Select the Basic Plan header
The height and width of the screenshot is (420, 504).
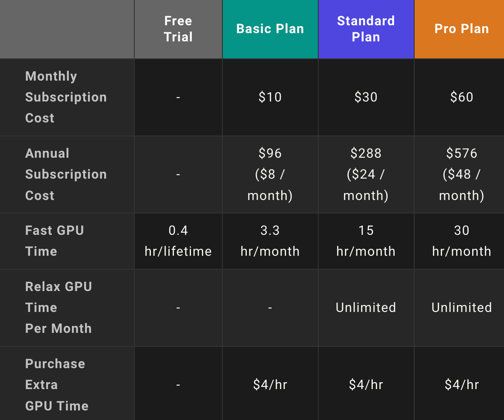[270, 29]
